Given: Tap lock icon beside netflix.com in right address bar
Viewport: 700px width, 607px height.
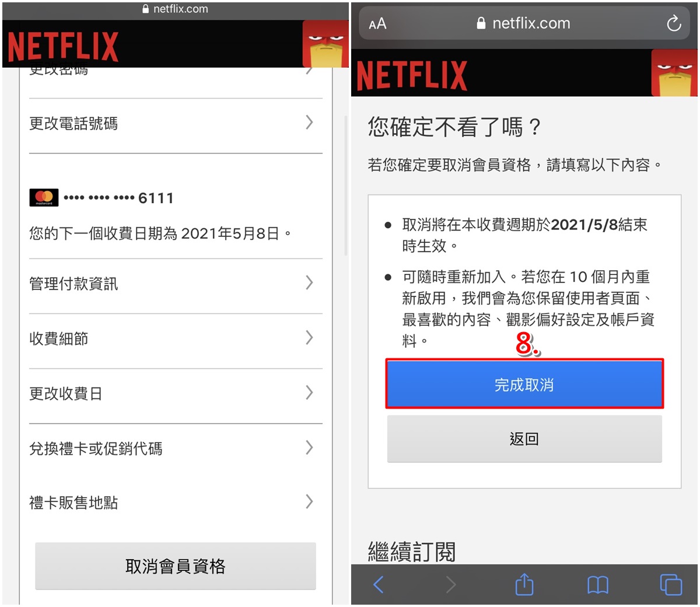Looking at the screenshot, I should coord(481,23).
